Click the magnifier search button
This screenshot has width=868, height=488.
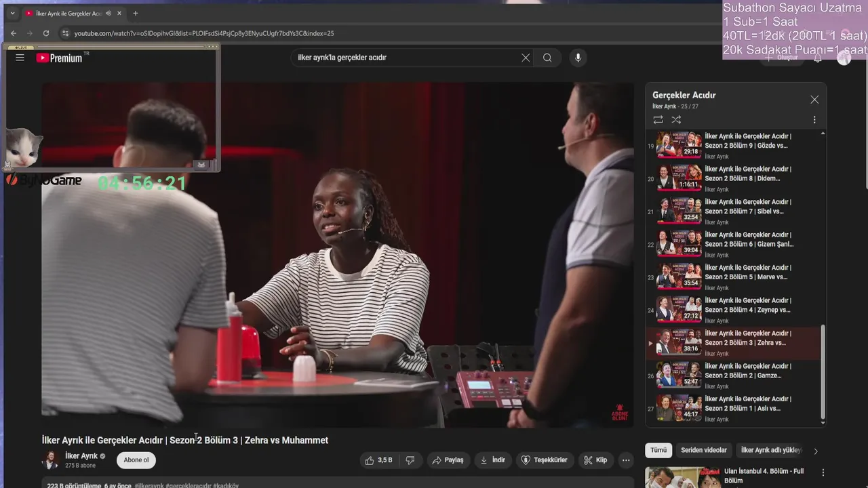[547, 58]
